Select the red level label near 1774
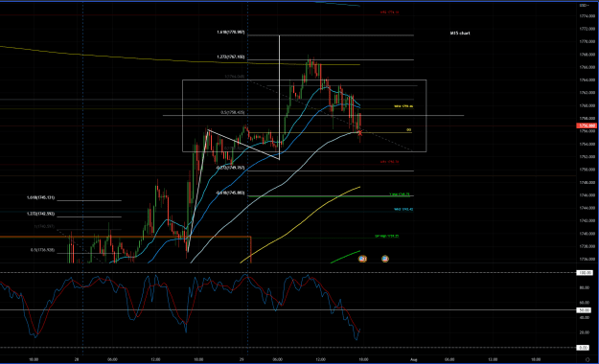Image resolution: width=599 pixels, height=364 pixels. coord(389,12)
